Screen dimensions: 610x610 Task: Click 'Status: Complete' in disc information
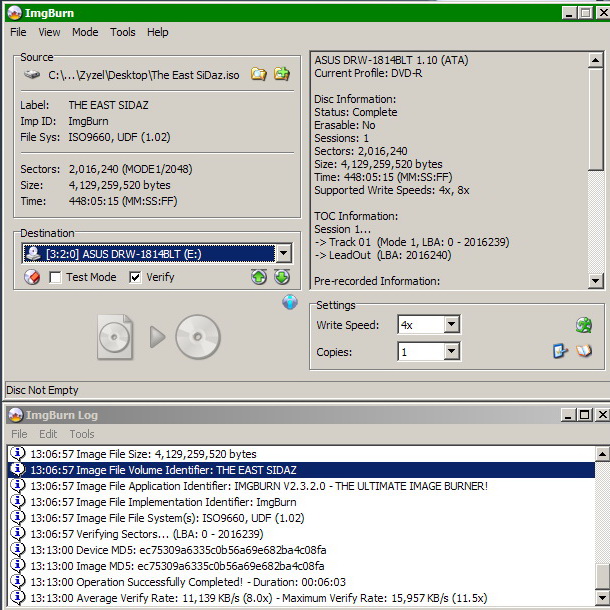pyautogui.click(x=356, y=112)
